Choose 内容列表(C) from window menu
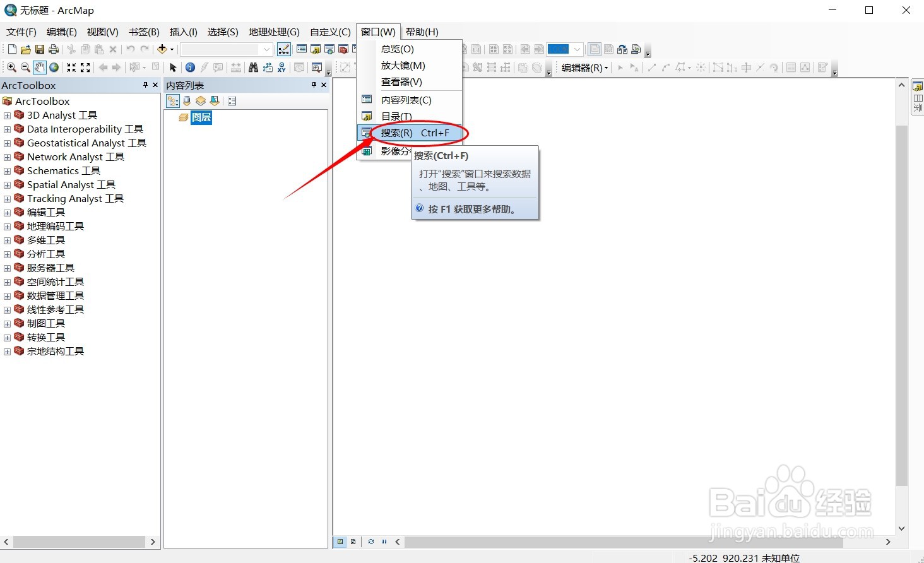Screen dimensions: 924x563 (x=410, y=100)
